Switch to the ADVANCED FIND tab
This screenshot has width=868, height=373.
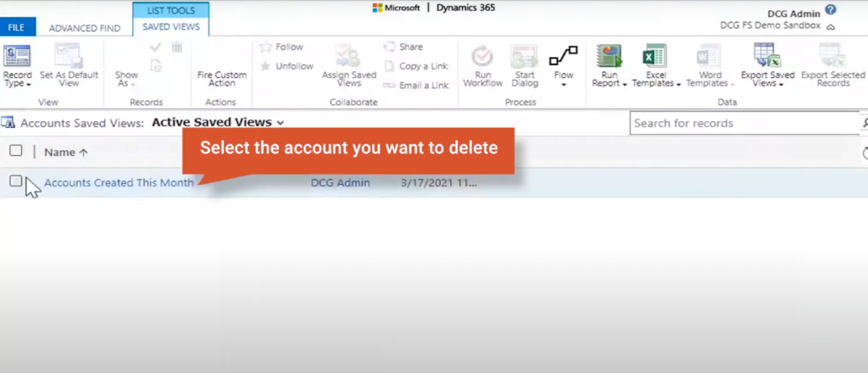tap(85, 28)
